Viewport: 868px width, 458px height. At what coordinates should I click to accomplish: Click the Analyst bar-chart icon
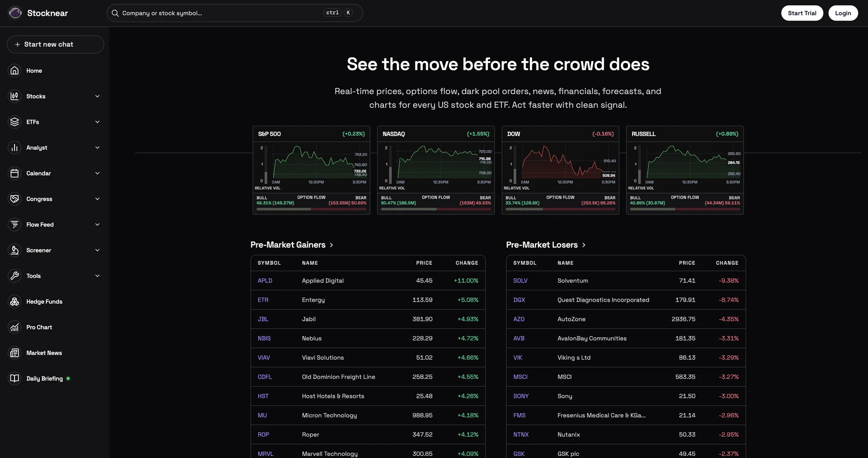tap(15, 148)
